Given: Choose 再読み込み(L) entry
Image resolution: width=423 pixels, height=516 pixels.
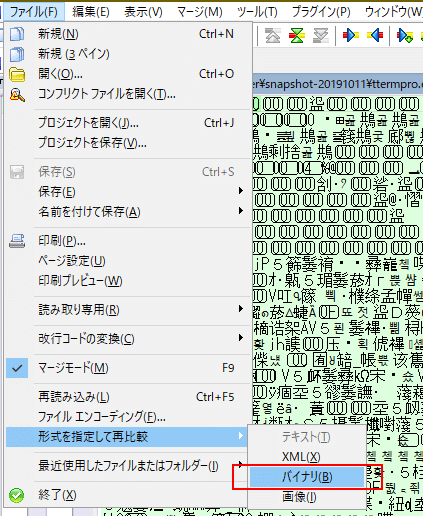Looking at the screenshot, I should pos(128,397).
